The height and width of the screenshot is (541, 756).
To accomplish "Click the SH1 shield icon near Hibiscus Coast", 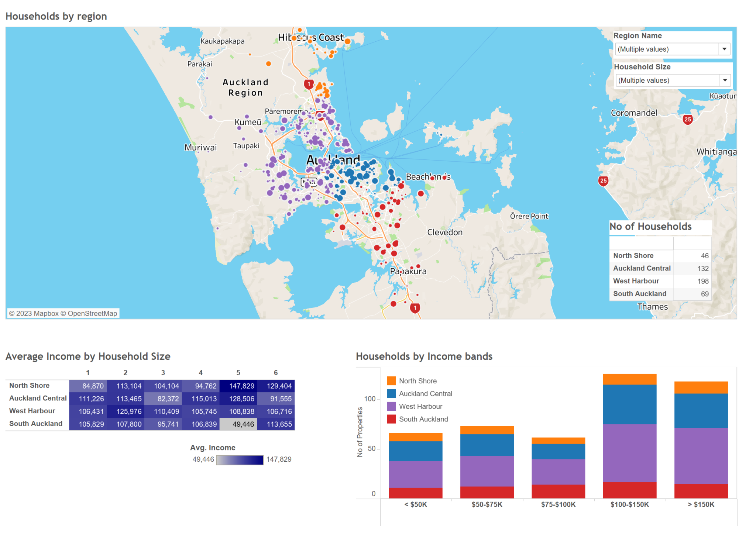I will tap(309, 83).
